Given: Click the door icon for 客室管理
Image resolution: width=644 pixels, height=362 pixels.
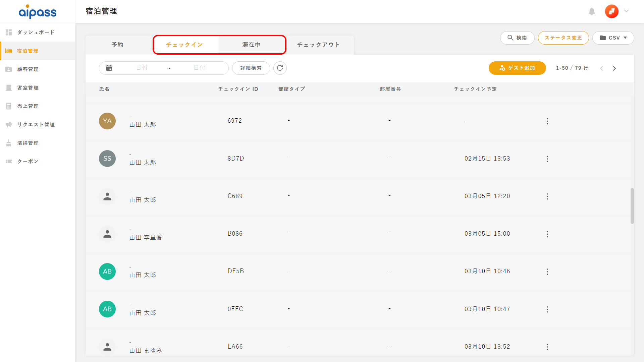Looking at the screenshot, I should 9,88.
